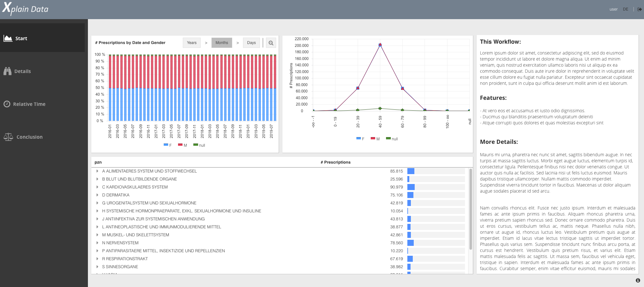Toggle the F series in bar chart legend
Image resolution: width=644 pixels, height=287 pixels.
168,145
